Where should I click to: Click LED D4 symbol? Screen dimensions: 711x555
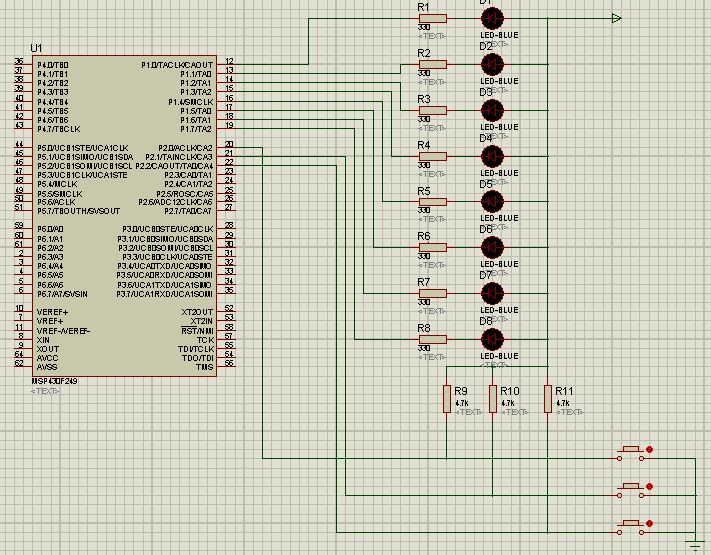pyautogui.click(x=492, y=156)
